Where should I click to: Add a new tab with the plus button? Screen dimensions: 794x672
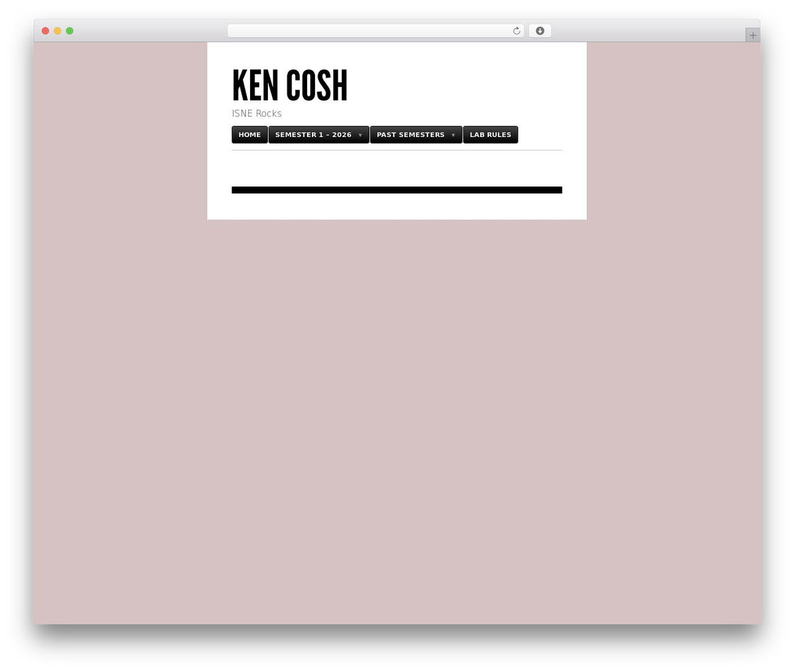coord(752,35)
